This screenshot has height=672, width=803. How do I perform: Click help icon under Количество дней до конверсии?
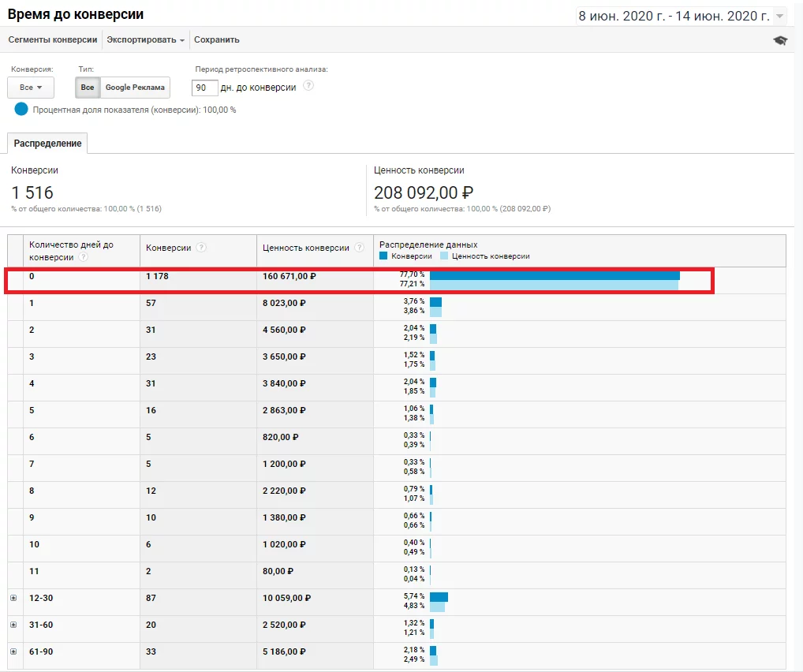click(x=83, y=257)
